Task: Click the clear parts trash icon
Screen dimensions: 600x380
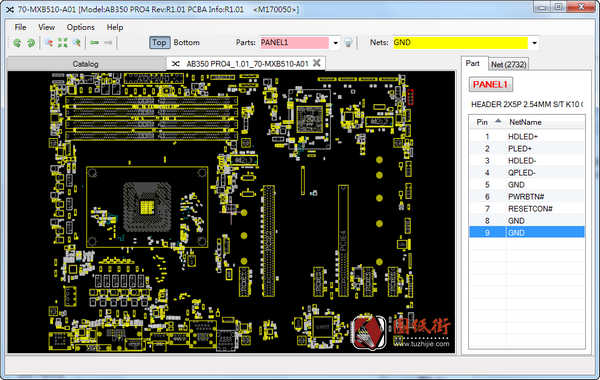Action: [x=348, y=43]
